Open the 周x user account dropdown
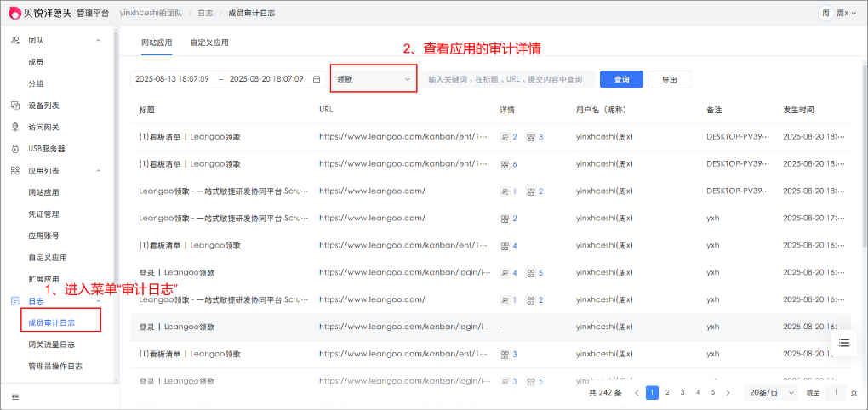The image size is (868, 410). pos(846,14)
